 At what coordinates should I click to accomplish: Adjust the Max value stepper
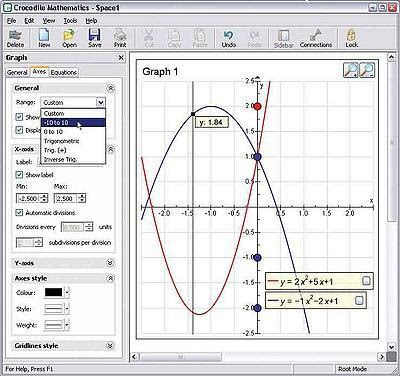[x=82, y=198]
